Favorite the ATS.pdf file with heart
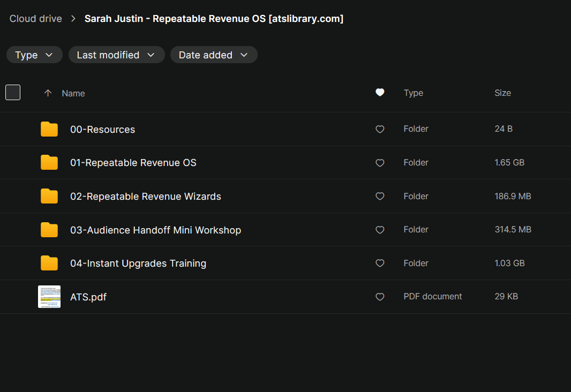The image size is (571, 392). click(380, 297)
